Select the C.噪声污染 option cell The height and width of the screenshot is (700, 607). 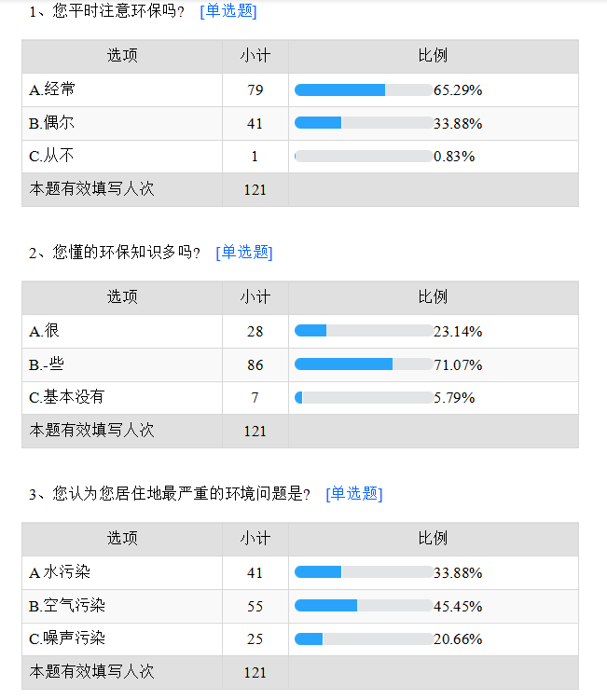tap(122, 638)
